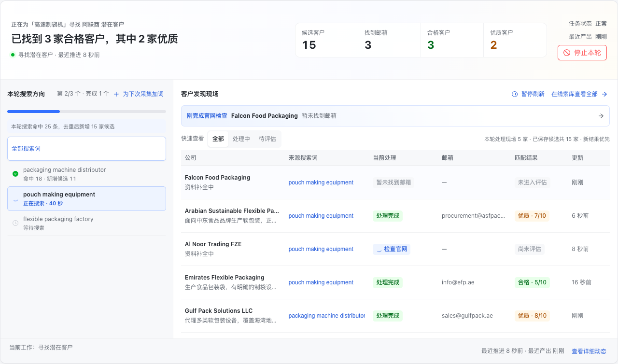Switch to the 待评估 filter tab
The height and width of the screenshot is (364, 618).
click(267, 139)
